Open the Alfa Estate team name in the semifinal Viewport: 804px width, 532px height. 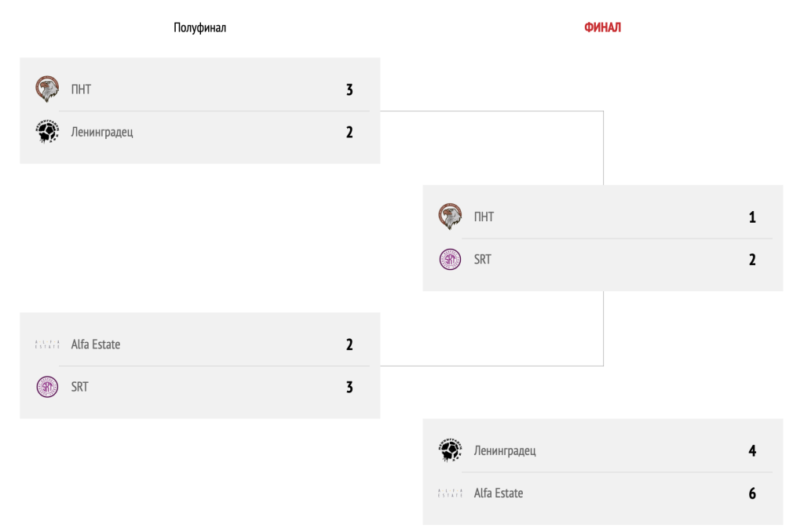click(96, 344)
